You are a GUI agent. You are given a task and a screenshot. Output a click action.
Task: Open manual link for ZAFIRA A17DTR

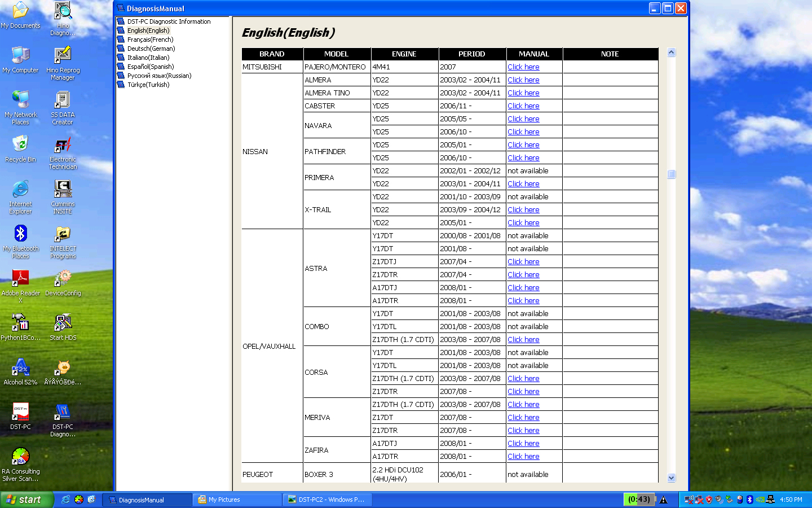(523, 456)
